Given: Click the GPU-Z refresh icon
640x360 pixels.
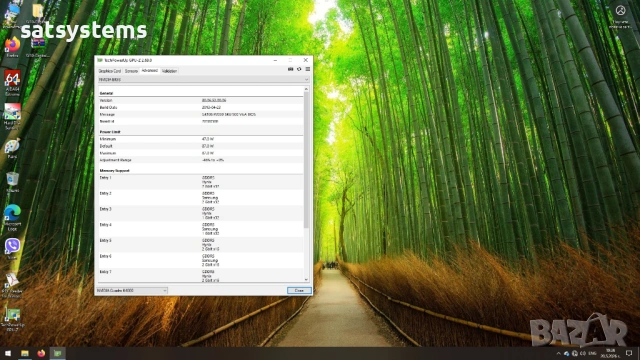Looking at the screenshot, I should coord(299,69).
